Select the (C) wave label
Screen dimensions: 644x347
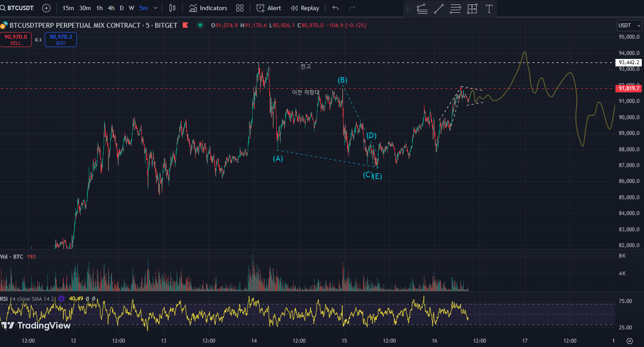tap(368, 175)
